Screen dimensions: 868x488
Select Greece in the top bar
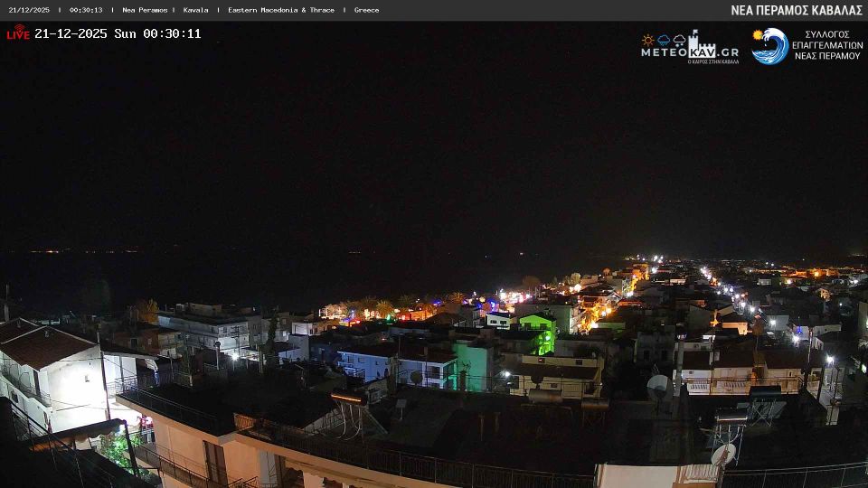(x=366, y=10)
